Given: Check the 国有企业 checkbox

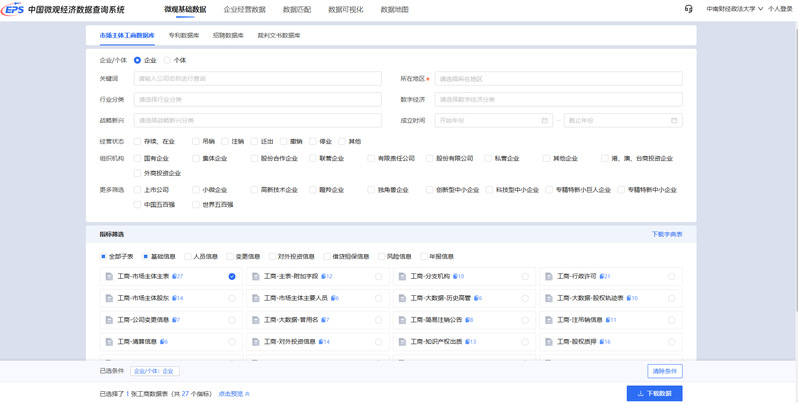Looking at the screenshot, I should point(138,158).
